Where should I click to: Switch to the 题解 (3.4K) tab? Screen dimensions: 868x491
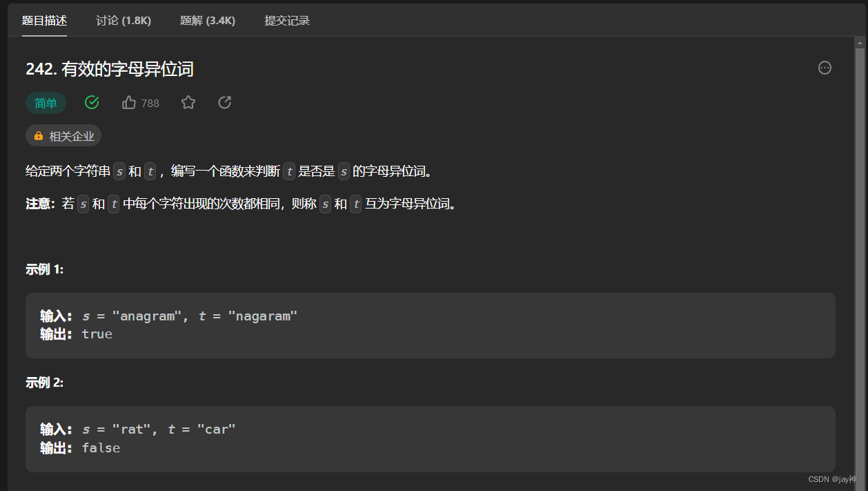[208, 21]
